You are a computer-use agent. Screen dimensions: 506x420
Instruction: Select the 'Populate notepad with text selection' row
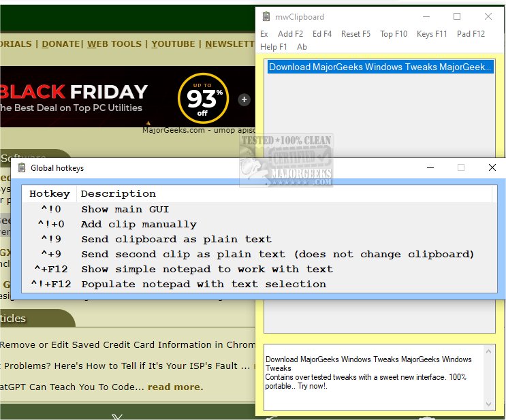click(x=203, y=284)
